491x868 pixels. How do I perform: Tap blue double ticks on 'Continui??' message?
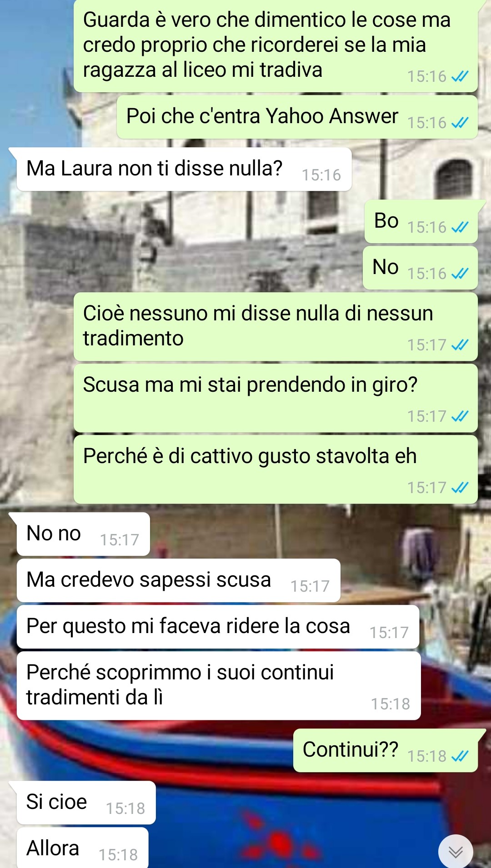[x=460, y=756]
